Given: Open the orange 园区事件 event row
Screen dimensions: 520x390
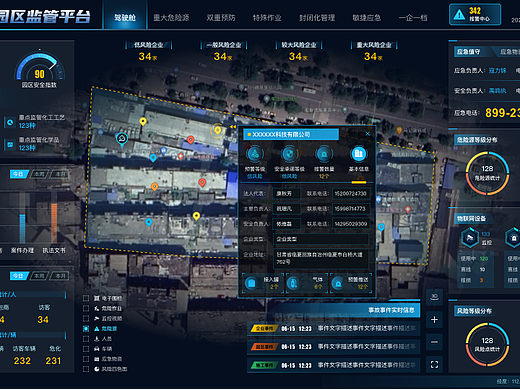Looking at the screenshot, I should pos(333,347).
